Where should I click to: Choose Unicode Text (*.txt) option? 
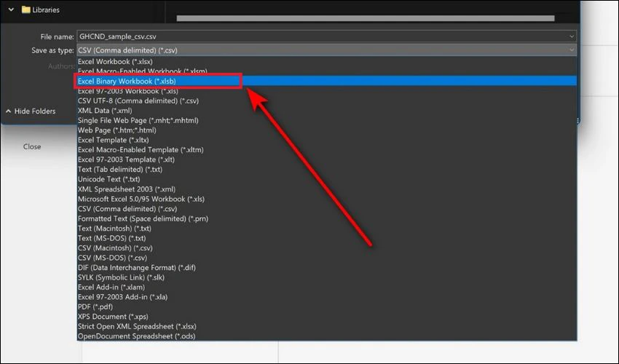click(327, 179)
